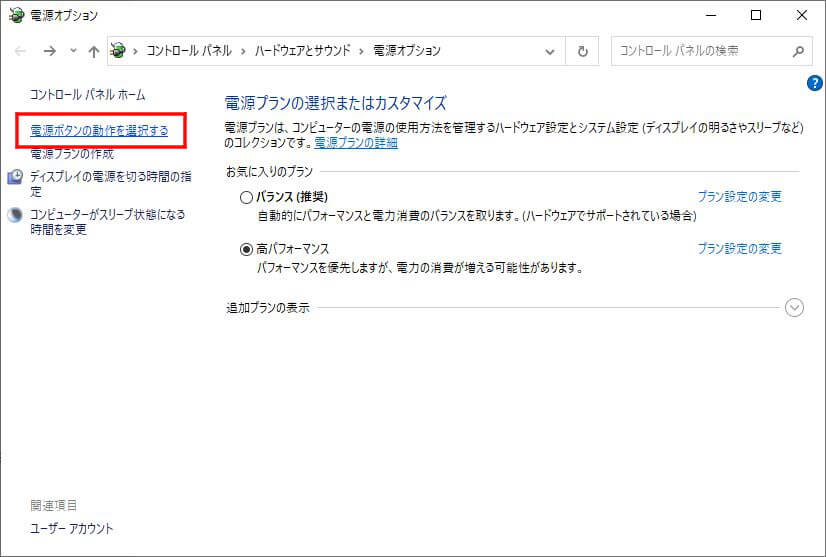The height and width of the screenshot is (557, 826).
Task: Open プラン設定の変更 for 高パフォーマンス plan
Action: pyautogui.click(x=740, y=248)
